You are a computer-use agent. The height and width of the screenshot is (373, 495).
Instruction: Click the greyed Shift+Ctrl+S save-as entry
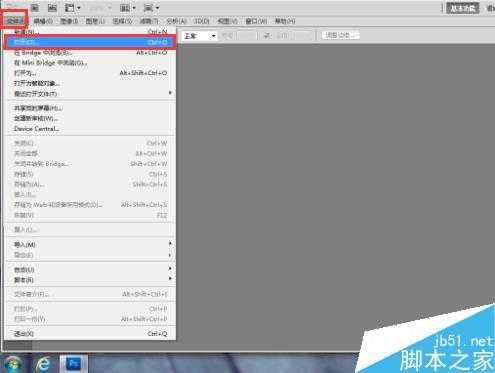point(90,184)
